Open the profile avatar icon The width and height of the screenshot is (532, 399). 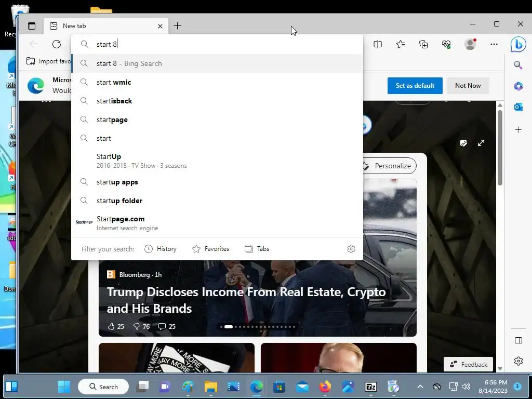click(470, 44)
